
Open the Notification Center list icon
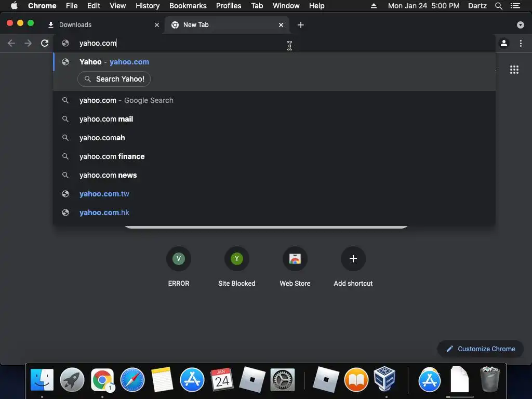(515, 6)
